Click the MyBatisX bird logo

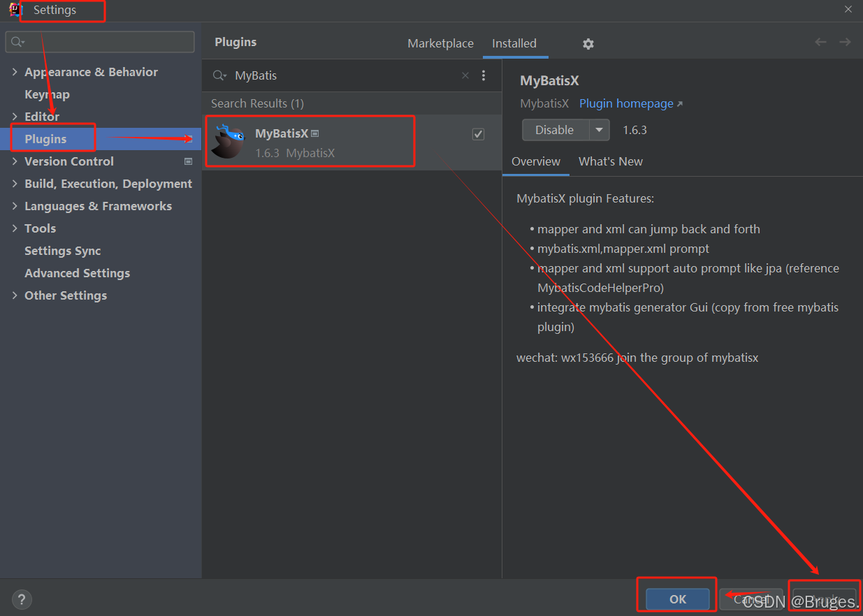pos(228,142)
